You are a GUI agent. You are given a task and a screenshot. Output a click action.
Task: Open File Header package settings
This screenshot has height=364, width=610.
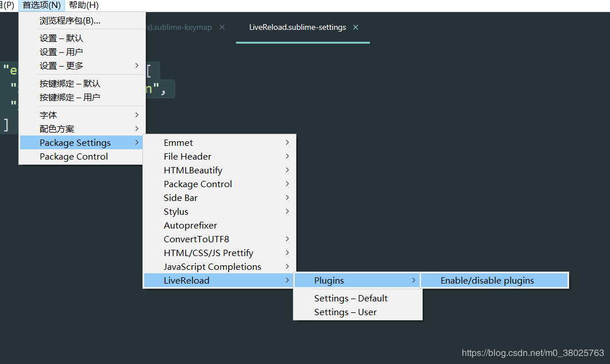point(219,156)
